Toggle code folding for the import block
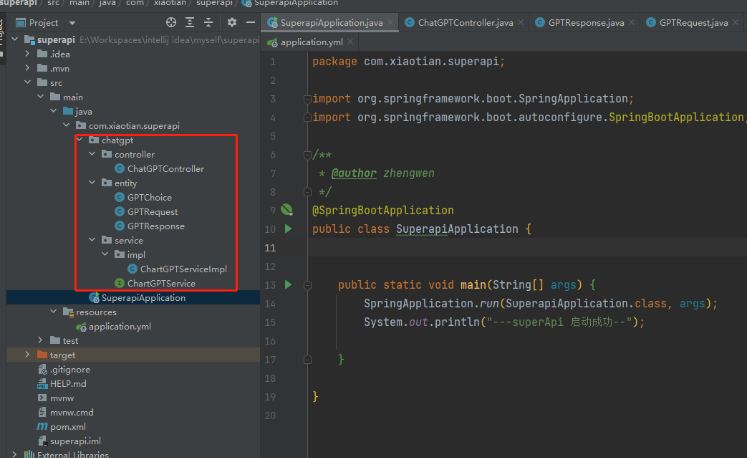 pos(305,98)
